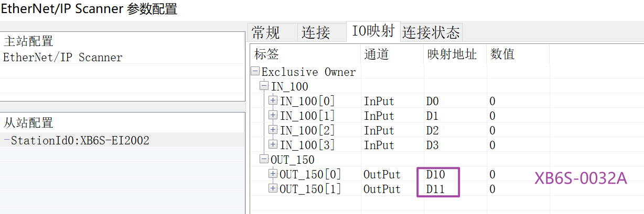
Task: Click the 主站配置 panel heading
Action: click(x=28, y=42)
